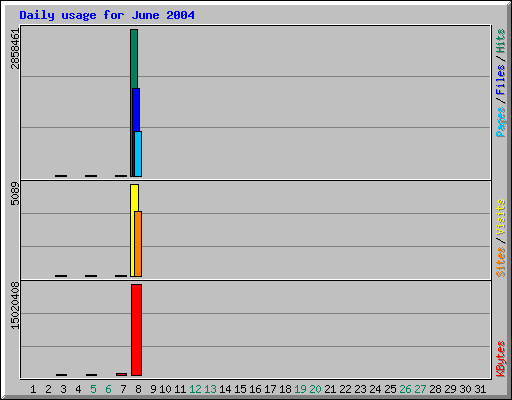Click the Hits legend label
512x400 pixels.
click(500, 41)
